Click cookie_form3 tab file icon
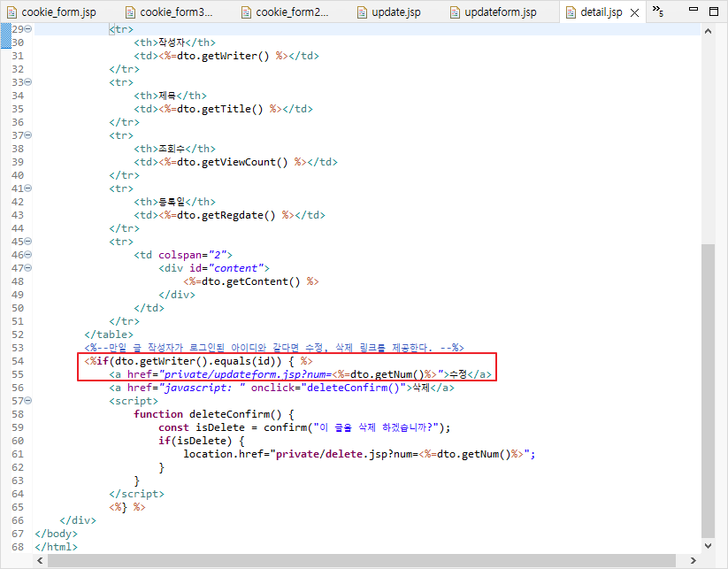 130,12
